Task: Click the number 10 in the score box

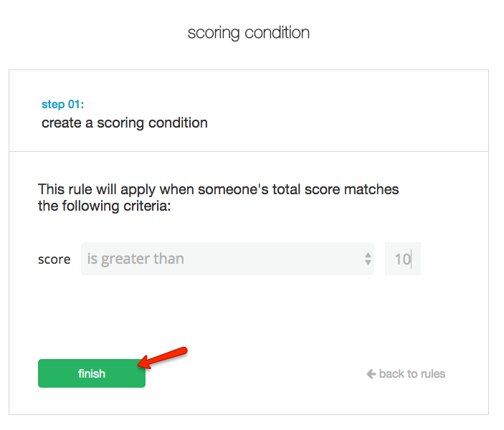Action: coord(401,259)
